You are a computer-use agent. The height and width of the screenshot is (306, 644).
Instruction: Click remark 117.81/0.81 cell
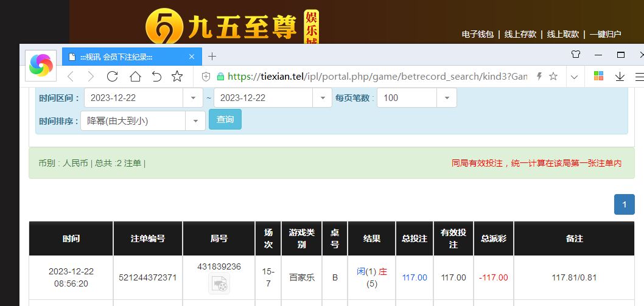pyautogui.click(x=574, y=277)
